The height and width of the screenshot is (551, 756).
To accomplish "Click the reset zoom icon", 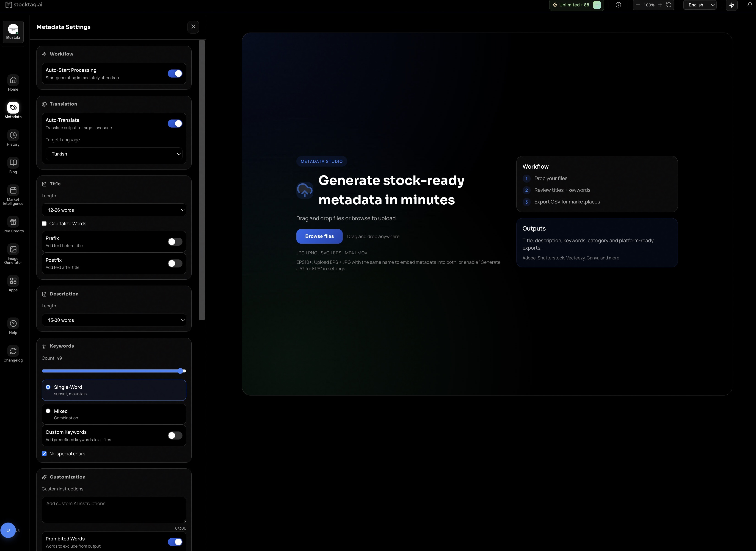I will tap(669, 5).
